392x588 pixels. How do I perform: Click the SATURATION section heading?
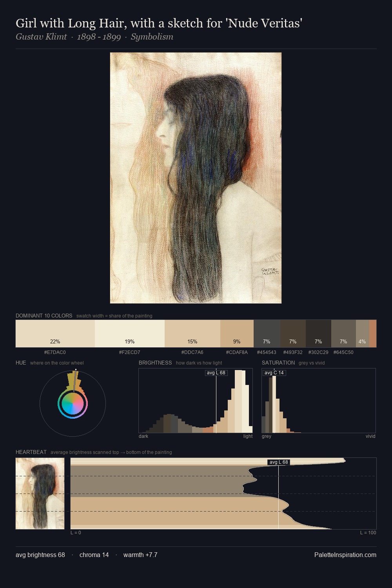[x=278, y=363]
